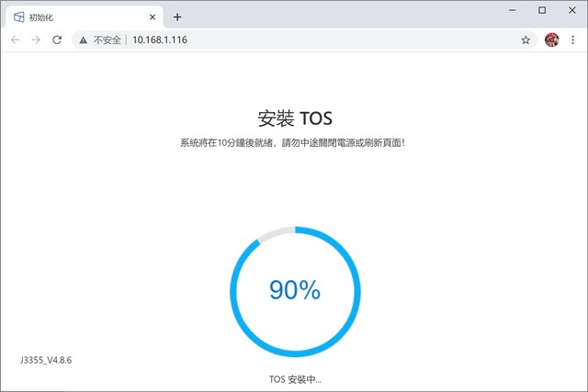Open a new tab with plus button
Screen dimensions: 588x392
pyautogui.click(x=177, y=17)
